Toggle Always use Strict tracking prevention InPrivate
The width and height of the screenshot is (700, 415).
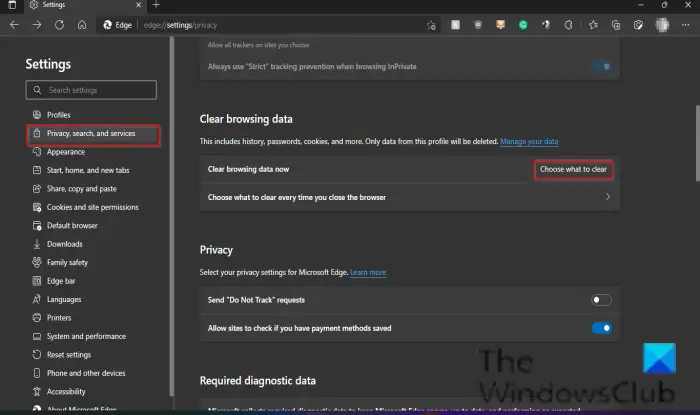coord(601,66)
